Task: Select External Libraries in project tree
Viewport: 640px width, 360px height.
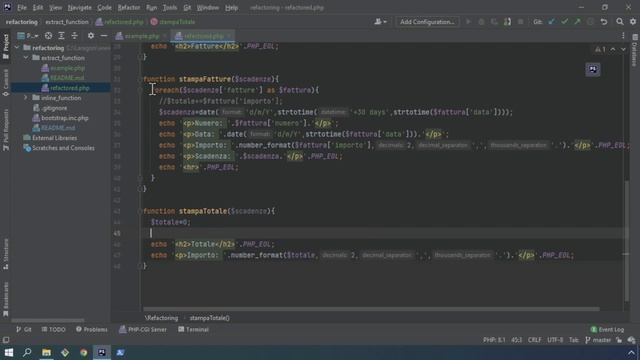Action: click(x=54, y=138)
